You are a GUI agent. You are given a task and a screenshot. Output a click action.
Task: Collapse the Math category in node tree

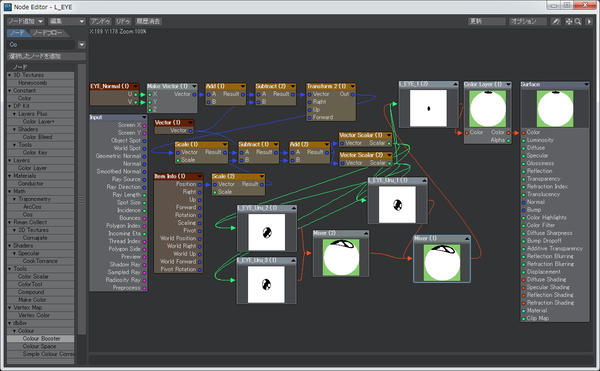point(10,191)
